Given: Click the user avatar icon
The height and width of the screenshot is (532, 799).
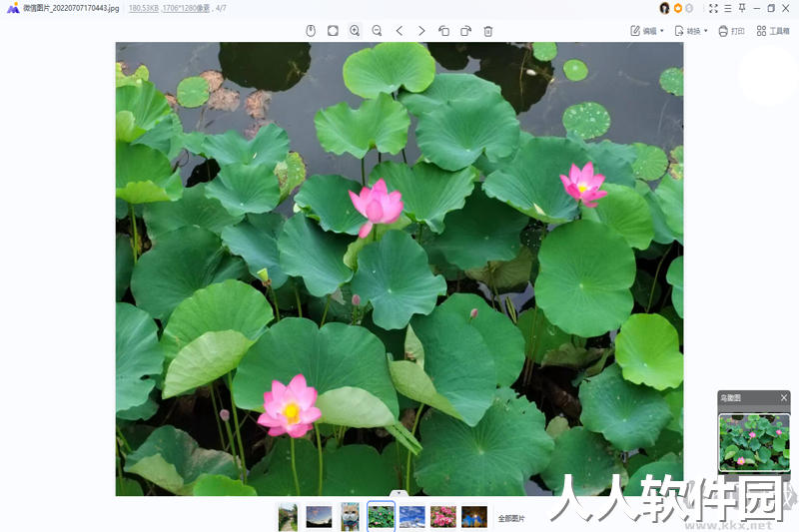Looking at the screenshot, I should [664, 8].
